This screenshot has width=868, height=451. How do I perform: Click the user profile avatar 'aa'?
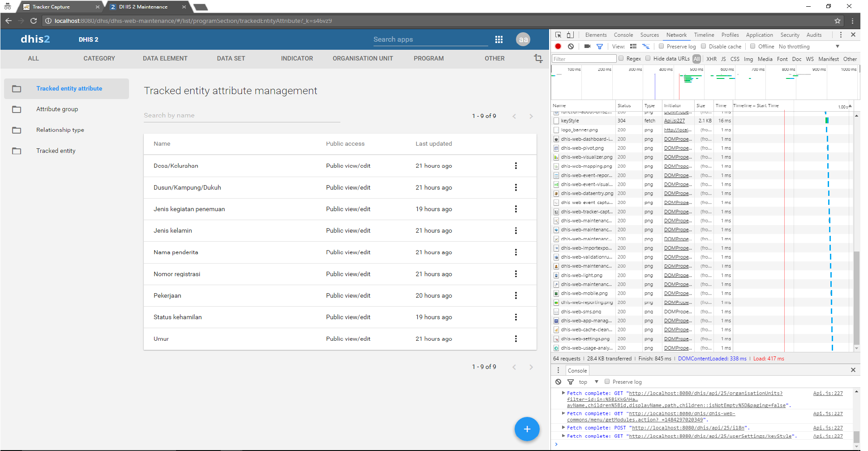coord(523,39)
